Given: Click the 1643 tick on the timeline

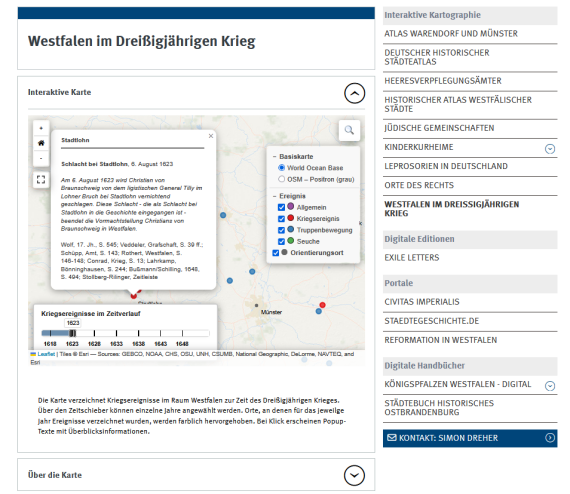Looking at the screenshot, I should click(x=160, y=333).
